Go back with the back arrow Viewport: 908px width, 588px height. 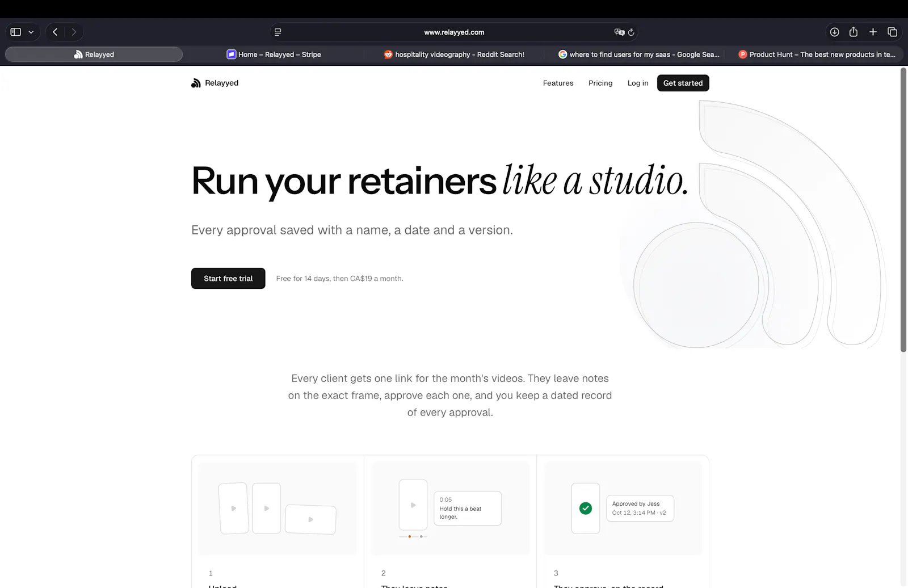[x=55, y=32]
